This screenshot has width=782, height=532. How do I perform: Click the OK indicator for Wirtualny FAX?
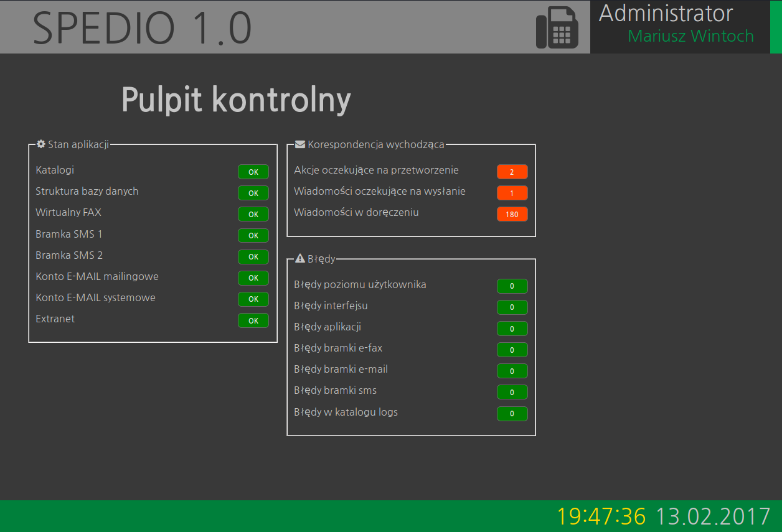click(x=253, y=214)
